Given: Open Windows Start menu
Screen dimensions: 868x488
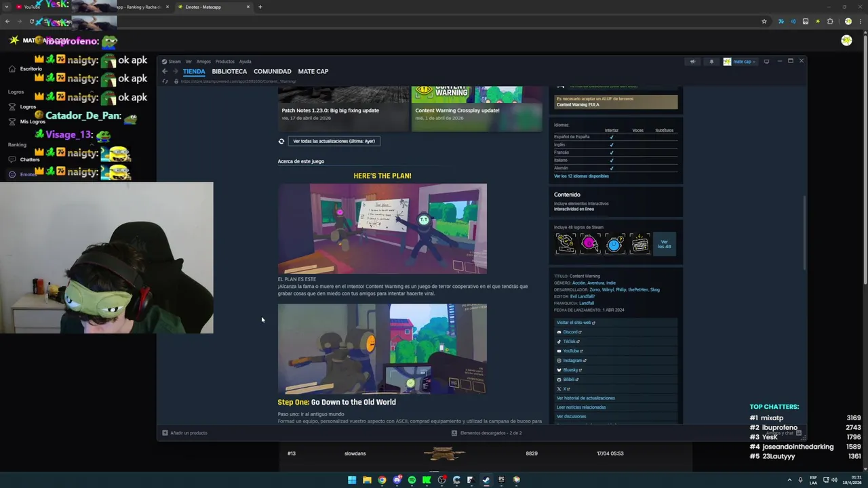Looking at the screenshot, I should (x=352, y=480).
